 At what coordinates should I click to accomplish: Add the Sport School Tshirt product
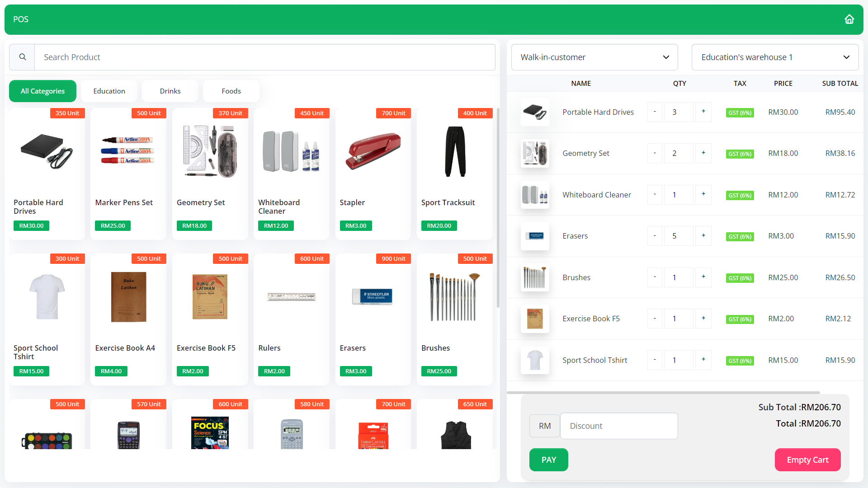[x=47, y=319]
